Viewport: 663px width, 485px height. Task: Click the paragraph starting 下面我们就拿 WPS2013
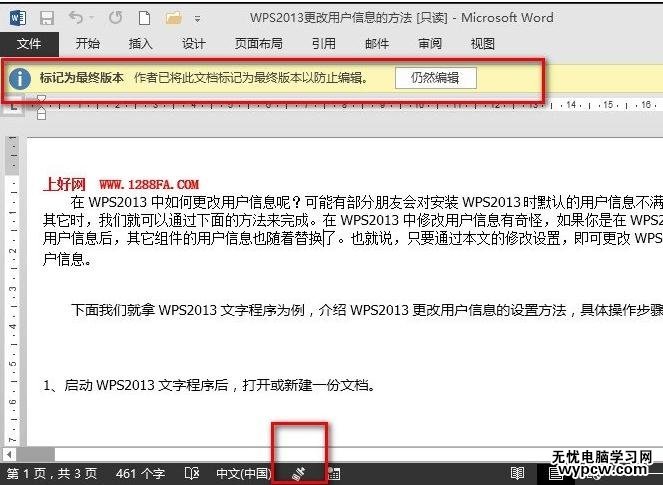(367, 310)
